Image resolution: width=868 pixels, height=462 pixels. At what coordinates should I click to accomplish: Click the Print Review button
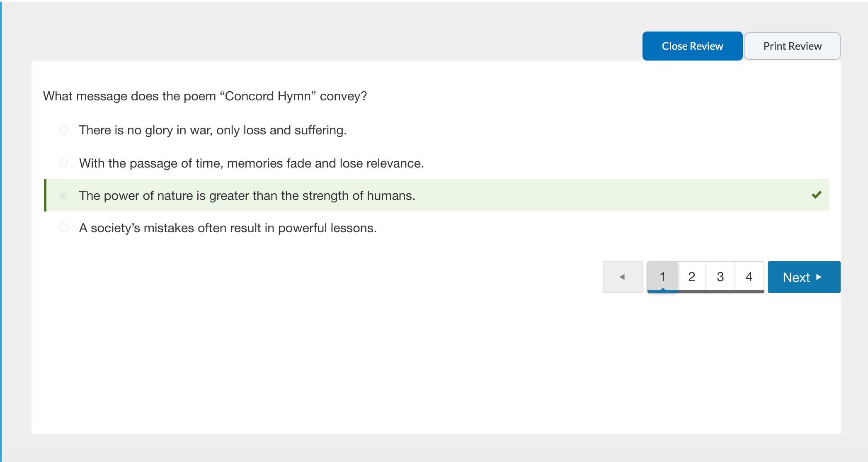coord(792,46)
